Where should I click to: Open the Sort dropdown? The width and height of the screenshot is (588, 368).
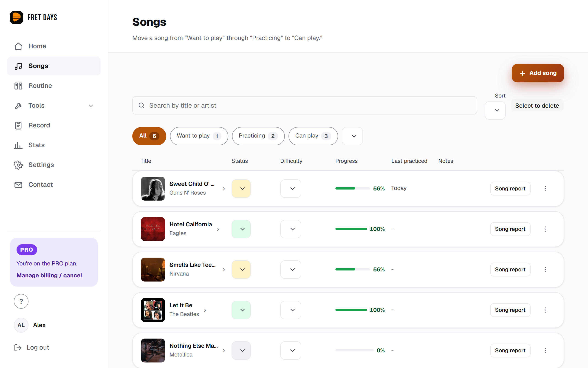495,110
